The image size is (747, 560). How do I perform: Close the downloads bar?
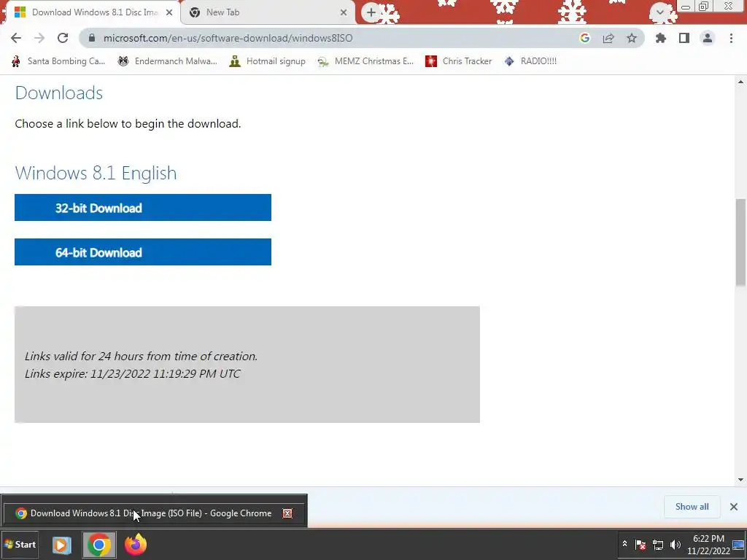click(x=734, y=507)
